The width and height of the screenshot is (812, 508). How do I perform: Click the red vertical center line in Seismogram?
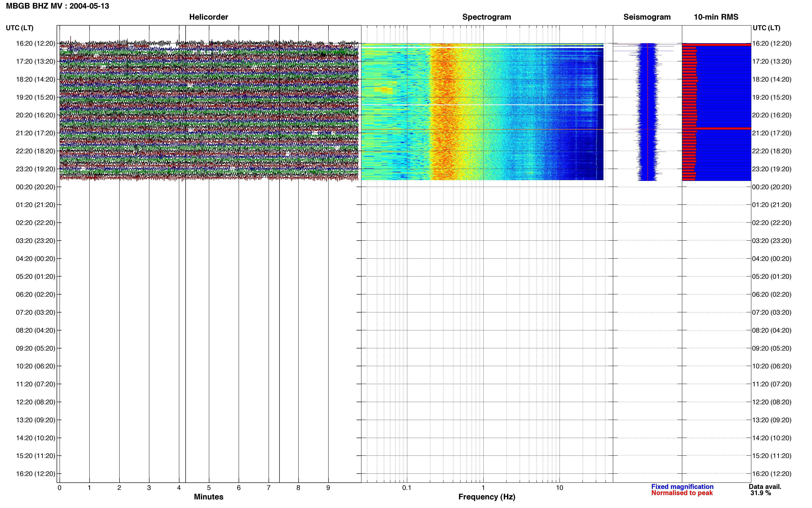click(647, 112)
